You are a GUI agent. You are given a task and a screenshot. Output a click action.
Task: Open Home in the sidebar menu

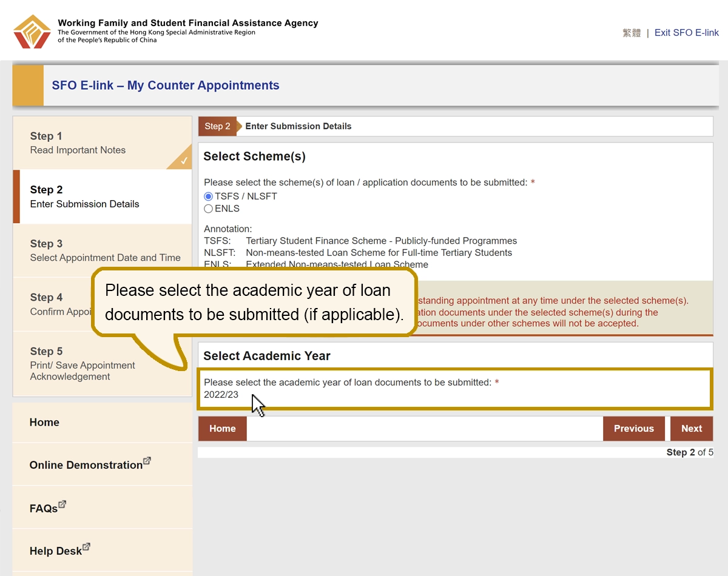[x=103, y=423]
